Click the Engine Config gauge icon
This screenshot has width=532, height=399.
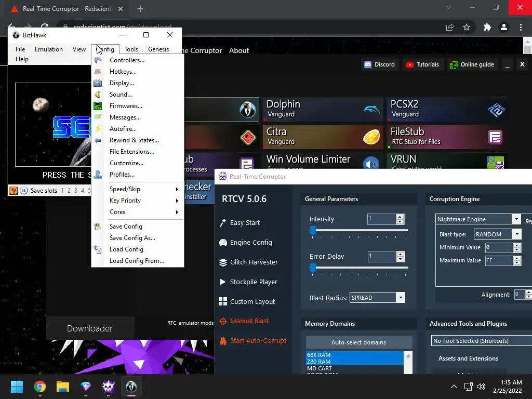[223, 243]
